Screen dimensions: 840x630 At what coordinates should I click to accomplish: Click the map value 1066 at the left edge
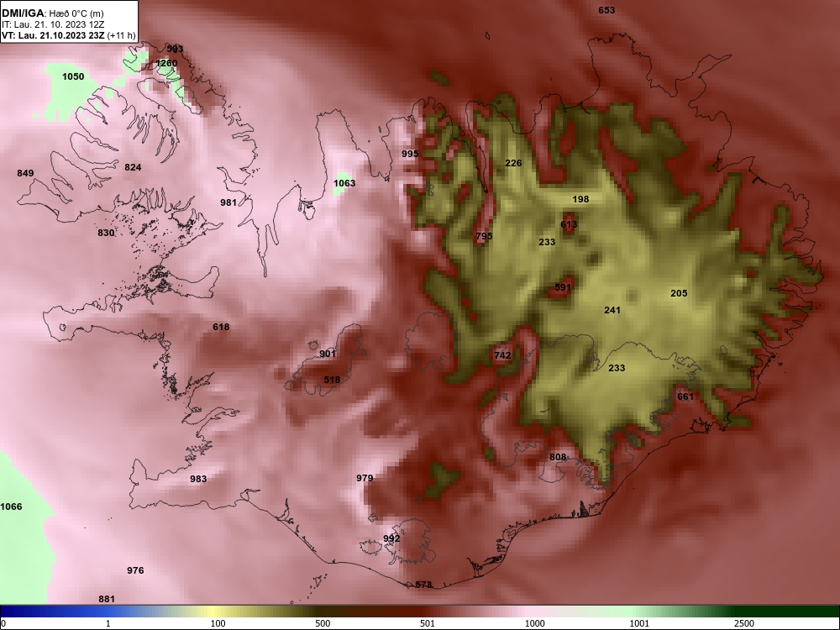click(x=11, y=507)
